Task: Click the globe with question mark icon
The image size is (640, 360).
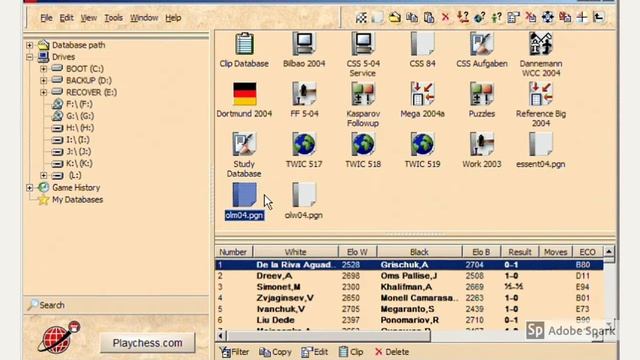Action: [x=480, y=18]
